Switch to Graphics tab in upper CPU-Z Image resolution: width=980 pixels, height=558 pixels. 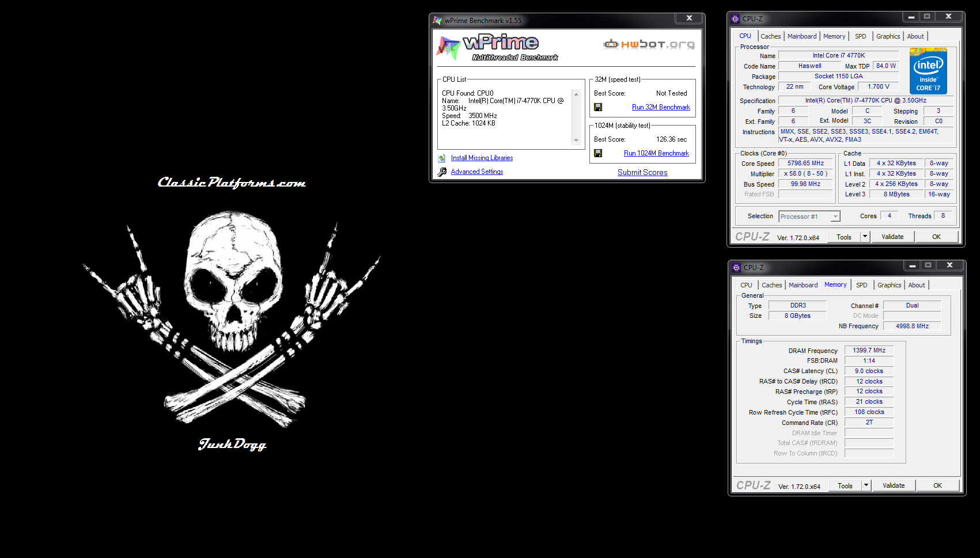click(888, 36)
